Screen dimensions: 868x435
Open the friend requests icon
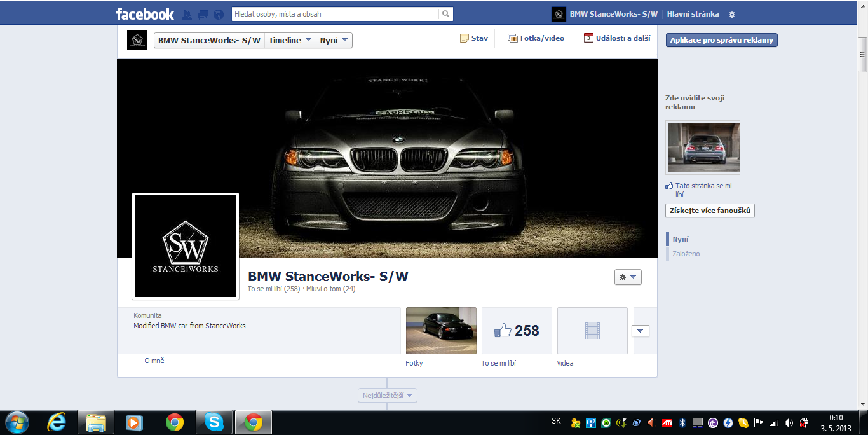click(187, 14)
